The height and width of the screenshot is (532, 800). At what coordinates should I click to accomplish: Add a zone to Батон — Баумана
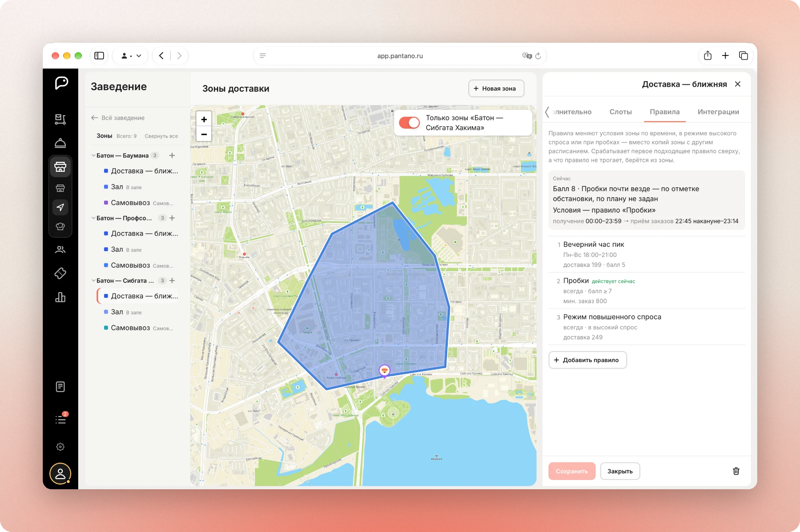[172, 155]
